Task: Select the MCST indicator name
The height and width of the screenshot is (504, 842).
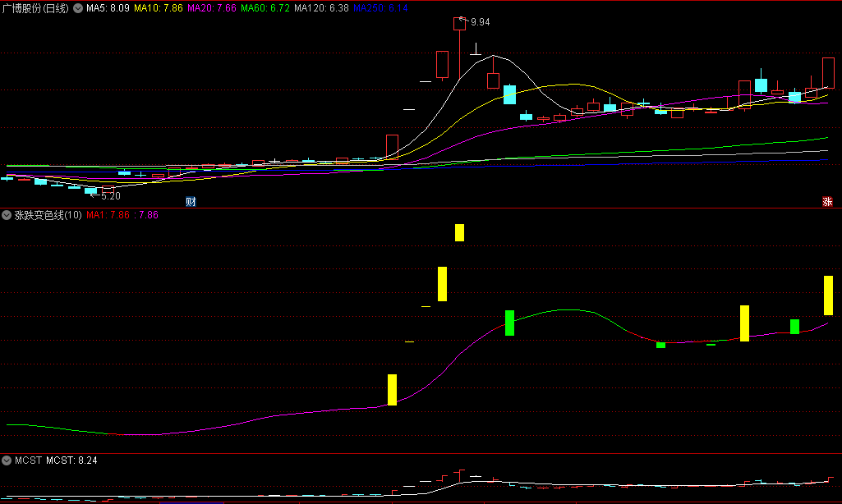Action: pyautogui.click(x=29, y=460)
